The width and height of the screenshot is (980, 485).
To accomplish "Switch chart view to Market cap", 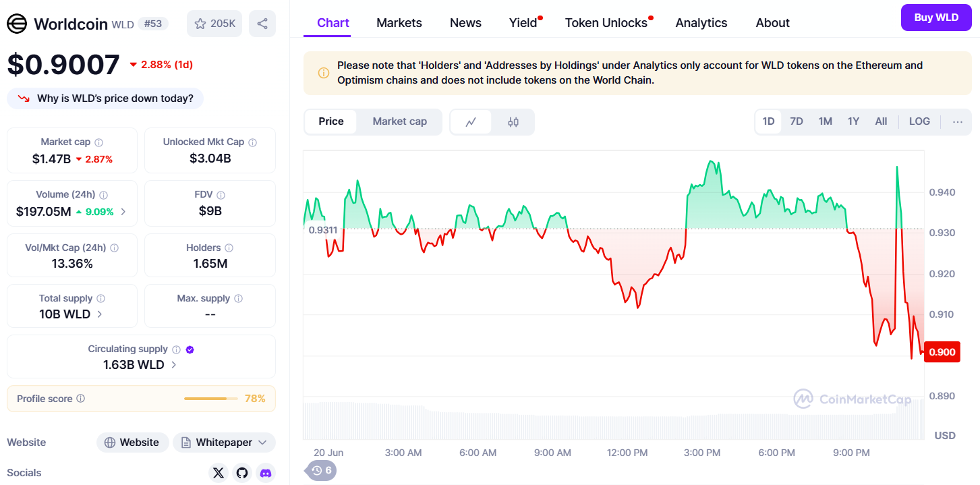I will click(x=399, y=121).
